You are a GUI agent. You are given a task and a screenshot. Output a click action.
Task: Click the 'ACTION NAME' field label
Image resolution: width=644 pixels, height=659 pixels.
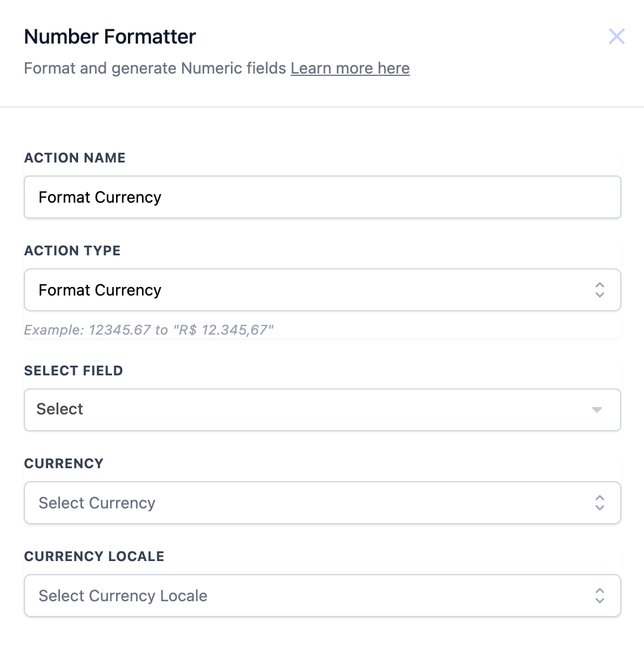75,158
